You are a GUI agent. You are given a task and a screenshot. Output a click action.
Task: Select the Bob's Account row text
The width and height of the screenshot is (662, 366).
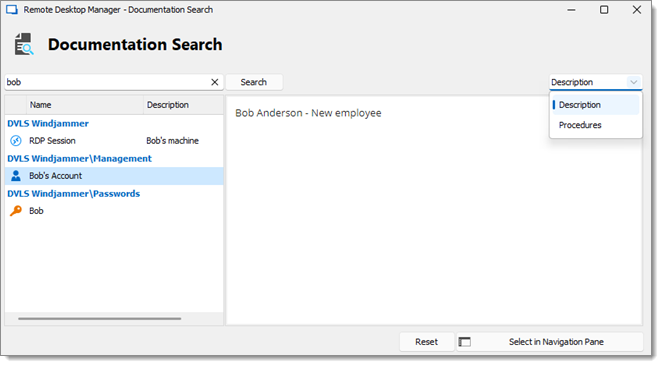(x=55, y=176)
